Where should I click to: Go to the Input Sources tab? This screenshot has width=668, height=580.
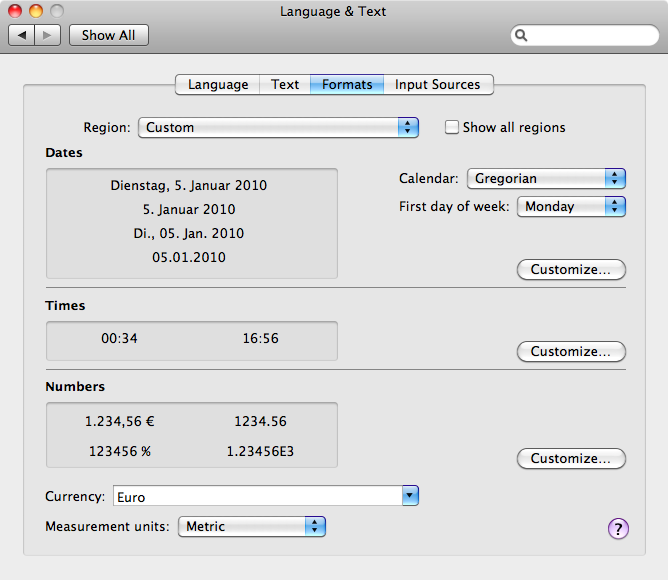(x=437, y=85)
